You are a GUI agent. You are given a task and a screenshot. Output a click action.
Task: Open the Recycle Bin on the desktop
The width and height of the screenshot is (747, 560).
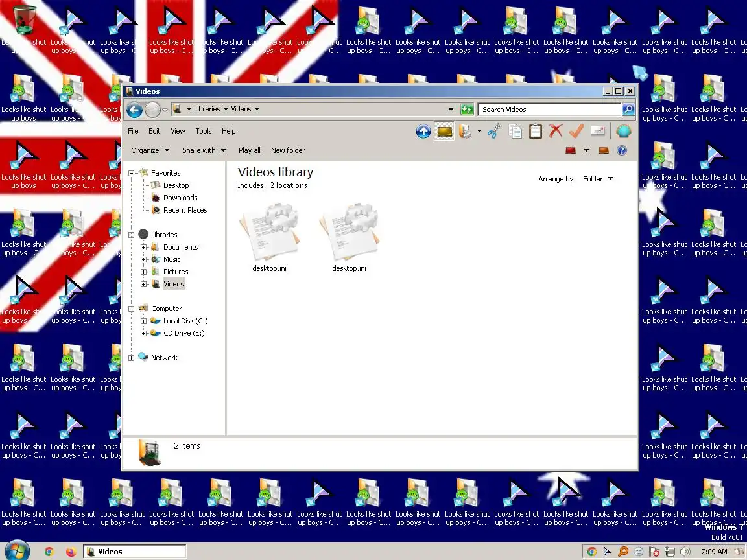pos(23,20)
